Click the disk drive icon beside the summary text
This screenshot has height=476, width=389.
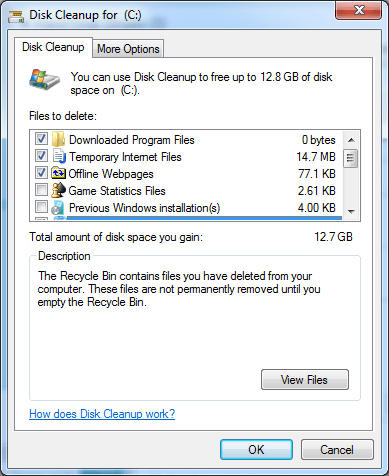click(x=44, y=80)
